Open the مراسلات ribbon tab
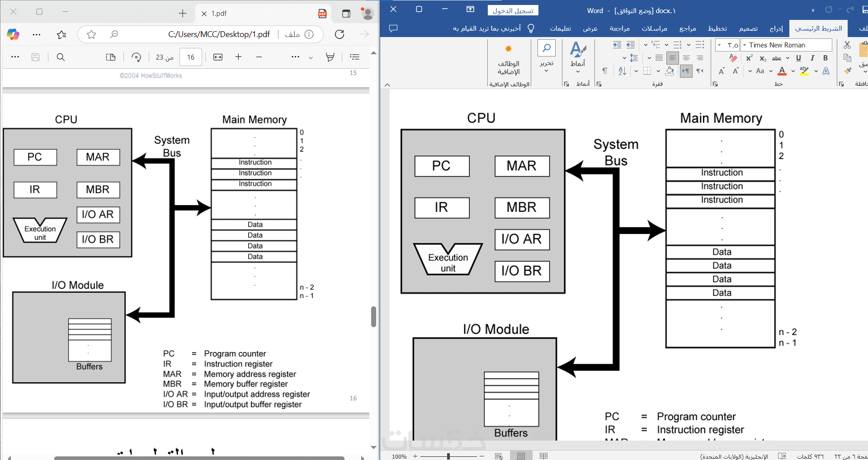Image resolution: width=868 pixels, height=460 pixels. (x=654, y=28)
